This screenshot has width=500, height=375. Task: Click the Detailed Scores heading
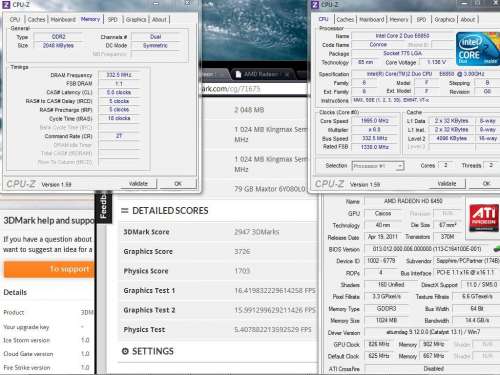[x=170, y=211]
